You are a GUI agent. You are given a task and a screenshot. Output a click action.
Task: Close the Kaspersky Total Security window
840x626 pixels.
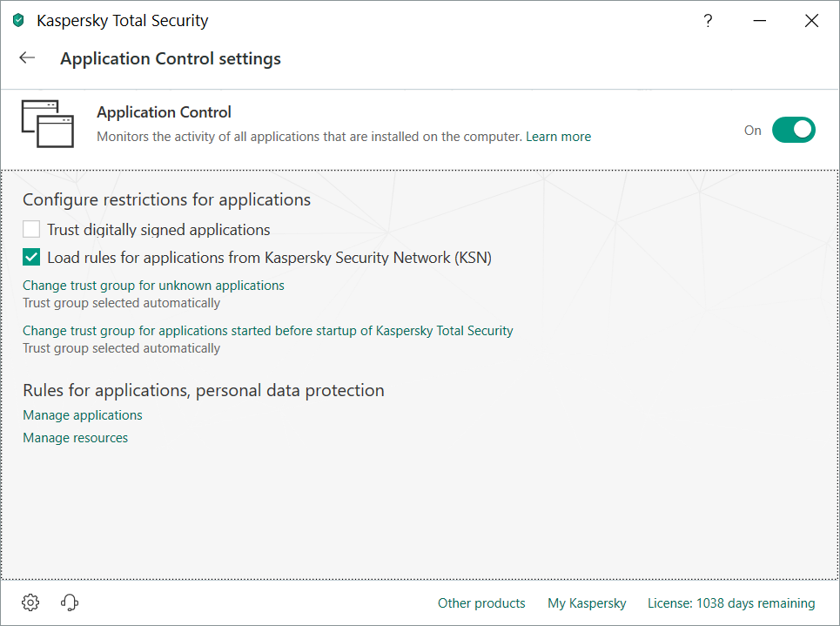pos(811,21)
